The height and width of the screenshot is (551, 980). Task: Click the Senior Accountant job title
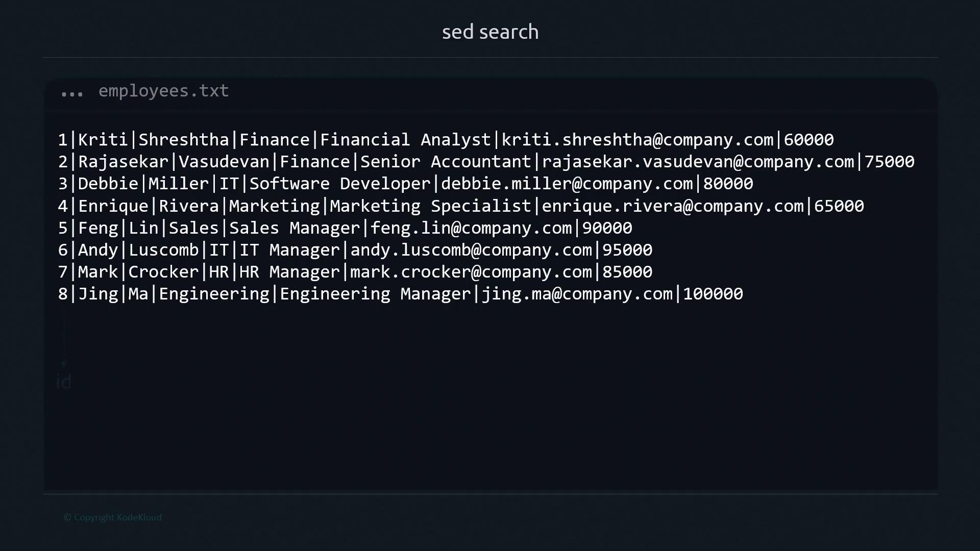tap(446, 162)
